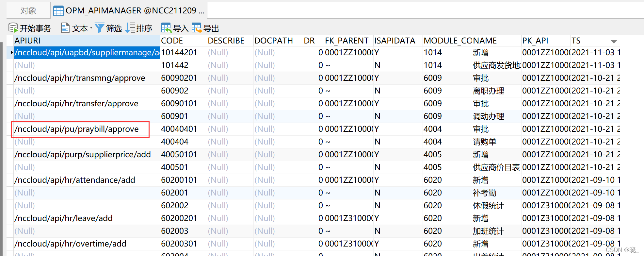
Task: Click MODULE_CODE cell 4005 in 供应商价目表 row
Action: point(447,167)
